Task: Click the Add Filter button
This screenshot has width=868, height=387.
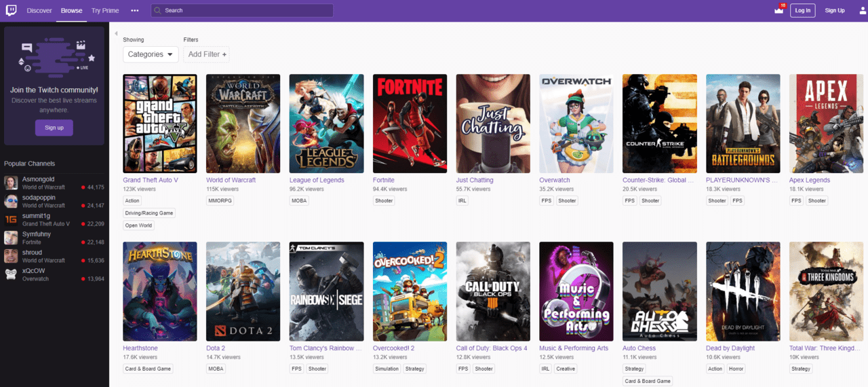Action: click(x=208, y=54)
